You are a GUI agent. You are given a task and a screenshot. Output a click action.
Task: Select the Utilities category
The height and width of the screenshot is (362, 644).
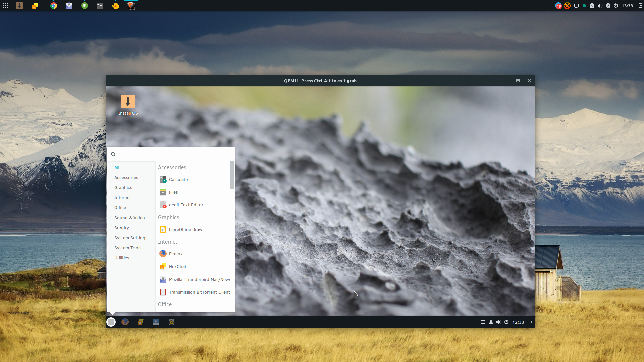click(122, 258)
